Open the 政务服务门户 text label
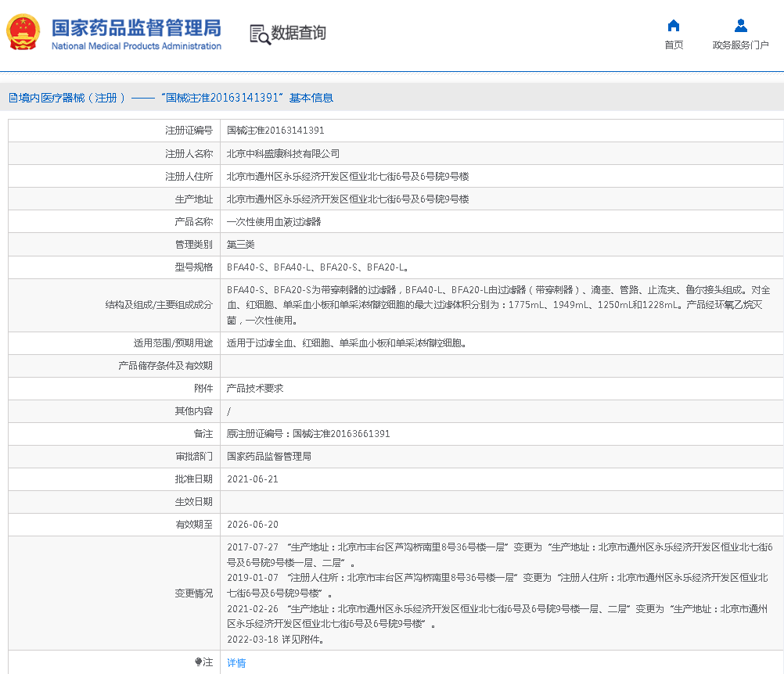 [740, 45]
